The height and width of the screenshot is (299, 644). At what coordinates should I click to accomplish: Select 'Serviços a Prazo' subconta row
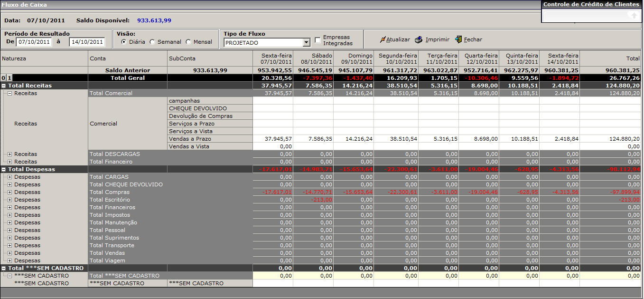[x=210, y=124]
